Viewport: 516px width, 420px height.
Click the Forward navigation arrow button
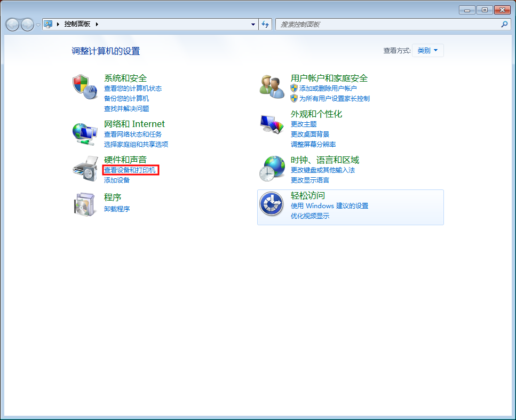(27, 25)
